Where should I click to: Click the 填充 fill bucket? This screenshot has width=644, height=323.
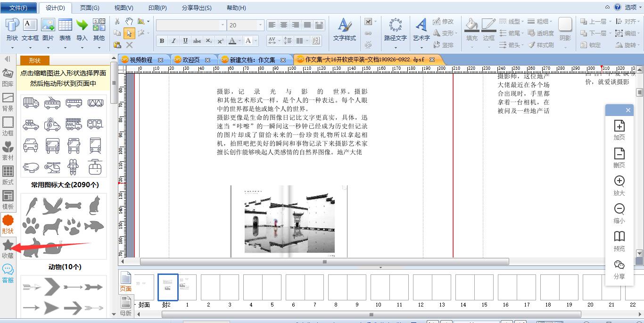471,30
